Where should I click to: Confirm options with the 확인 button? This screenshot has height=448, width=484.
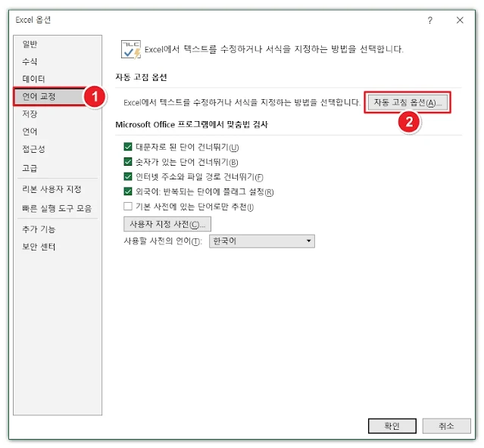point(392,426)
